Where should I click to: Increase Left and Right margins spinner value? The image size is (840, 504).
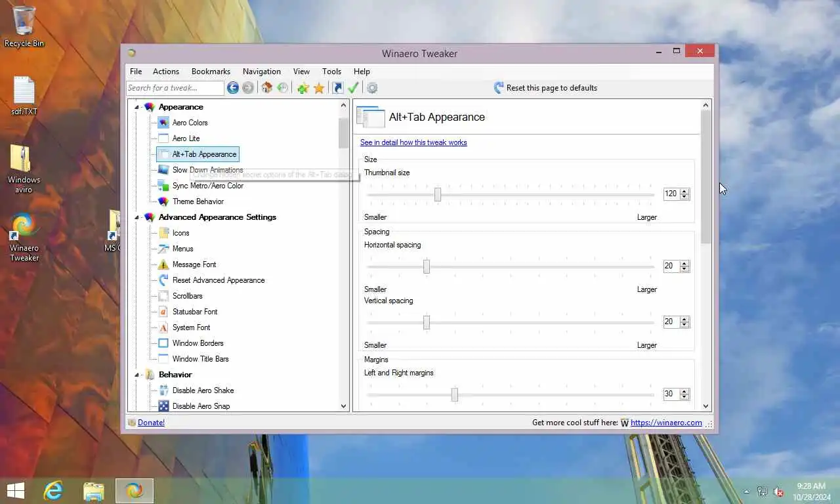(x=684, y=391)
